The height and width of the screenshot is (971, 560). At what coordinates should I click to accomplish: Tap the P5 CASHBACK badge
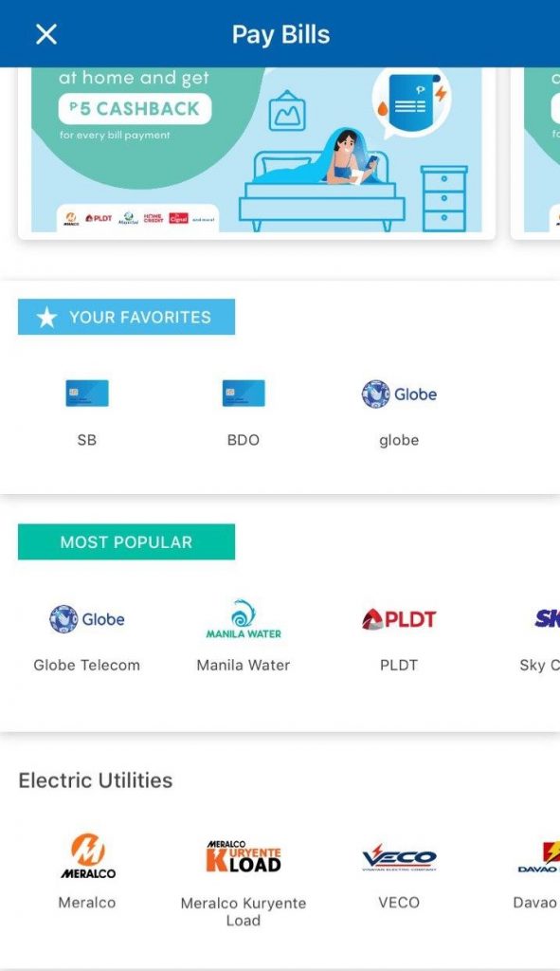click(135, 109)
